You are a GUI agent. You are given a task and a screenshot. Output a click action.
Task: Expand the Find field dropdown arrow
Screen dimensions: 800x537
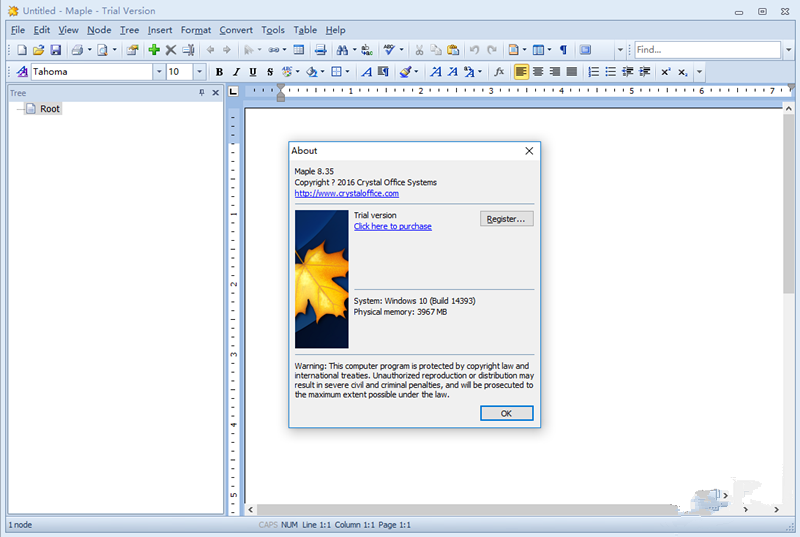point(788,50)
